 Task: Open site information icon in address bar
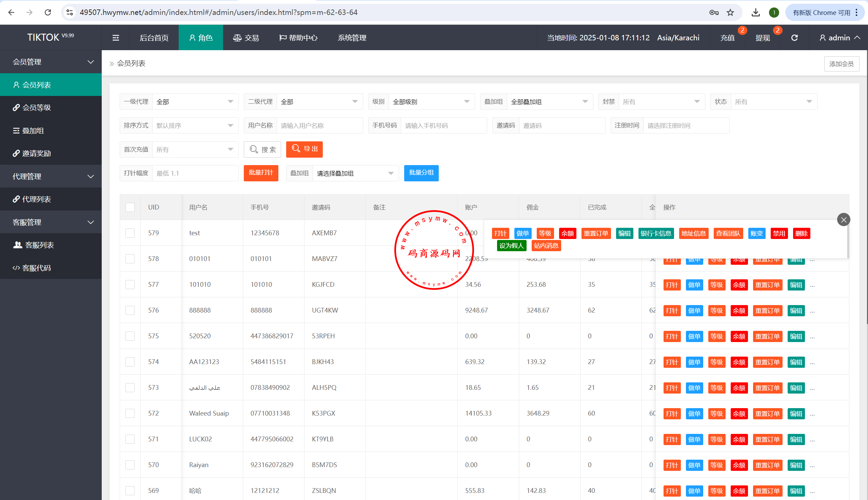point(70,12)
